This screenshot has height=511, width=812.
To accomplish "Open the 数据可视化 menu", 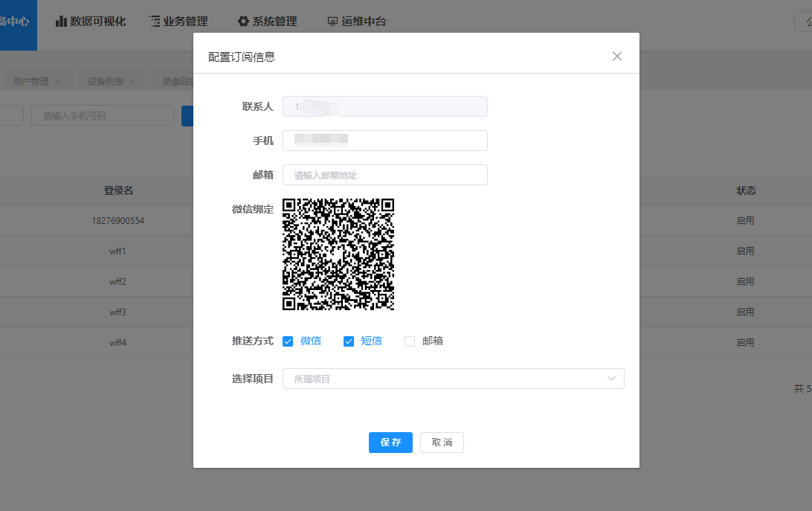I will [x=91, y=22].
